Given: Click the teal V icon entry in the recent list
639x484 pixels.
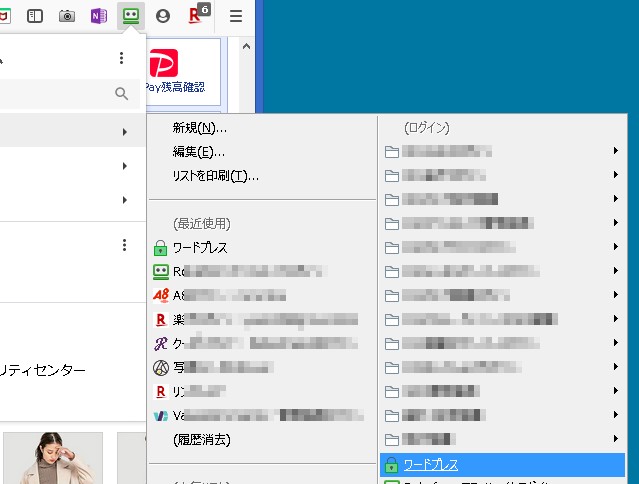Looking at the screenshot, I should (x=161, y=416).
